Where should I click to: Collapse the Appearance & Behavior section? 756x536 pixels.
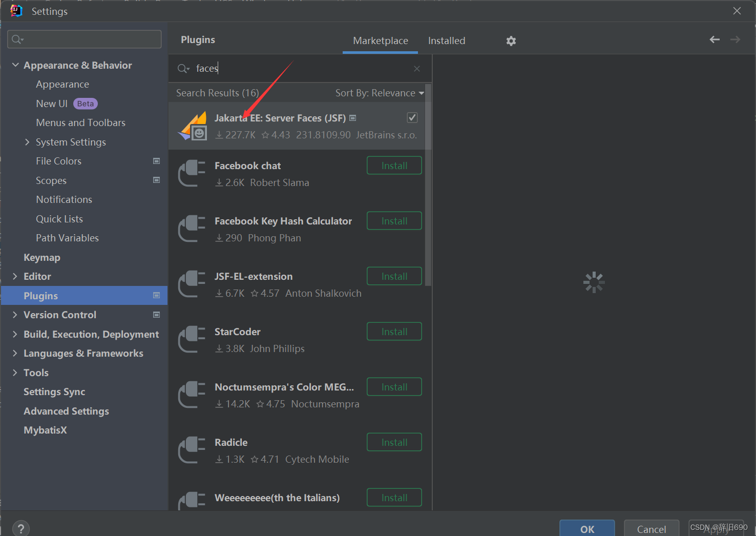coord(15,65)
